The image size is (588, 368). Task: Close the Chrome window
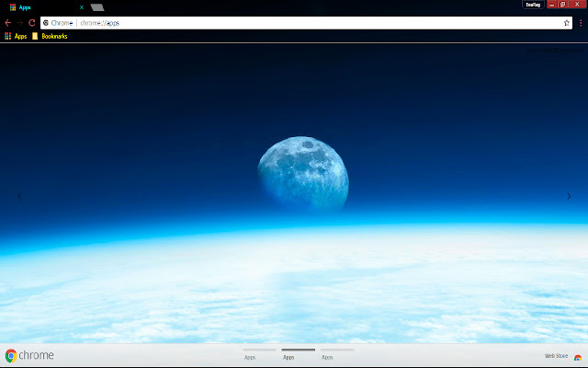tap(578, 5)
